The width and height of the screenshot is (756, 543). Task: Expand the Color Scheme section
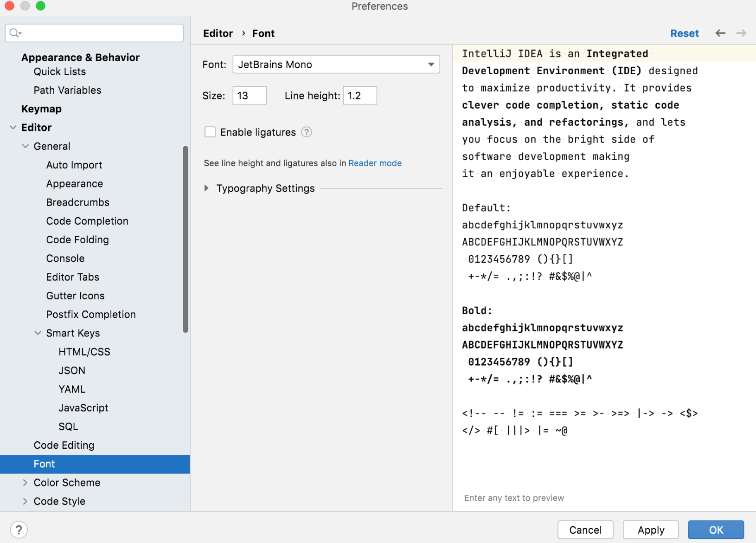point(26,483)
